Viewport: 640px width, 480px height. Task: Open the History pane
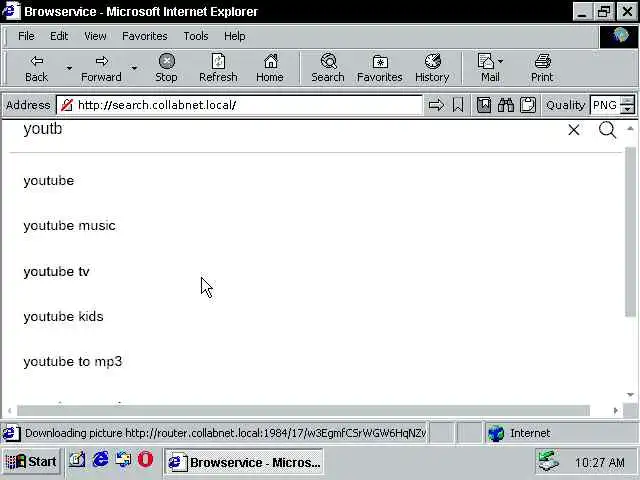(x=432, y=68)
